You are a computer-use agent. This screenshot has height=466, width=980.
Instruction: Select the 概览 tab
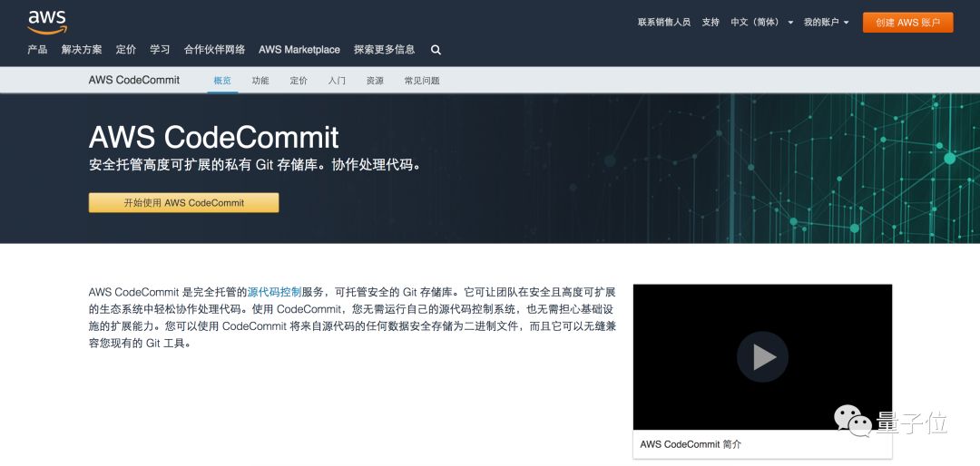click(222, 81)
